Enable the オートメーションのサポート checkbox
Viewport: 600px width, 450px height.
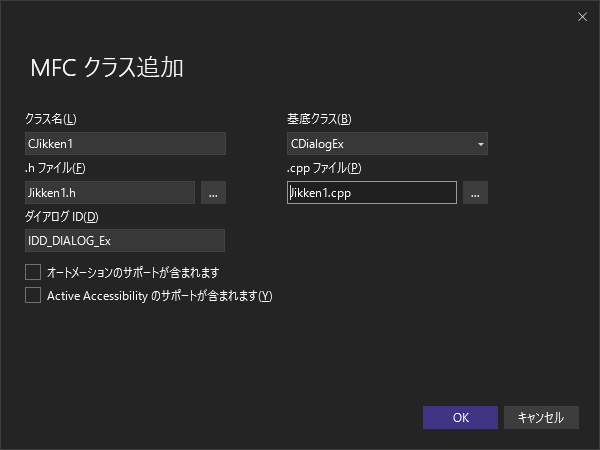pyautogui.click(x=33, y=272)
